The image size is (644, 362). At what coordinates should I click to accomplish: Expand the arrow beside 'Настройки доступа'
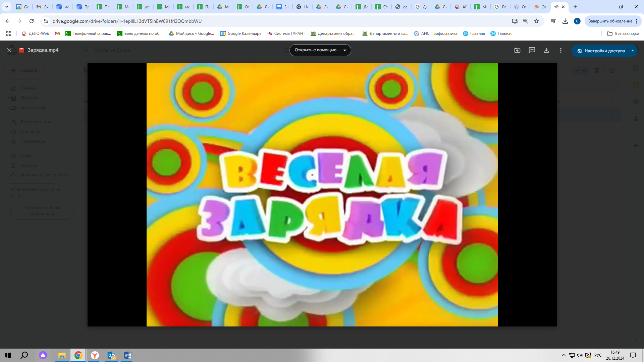pyautogui.click(x=633, y=51)
